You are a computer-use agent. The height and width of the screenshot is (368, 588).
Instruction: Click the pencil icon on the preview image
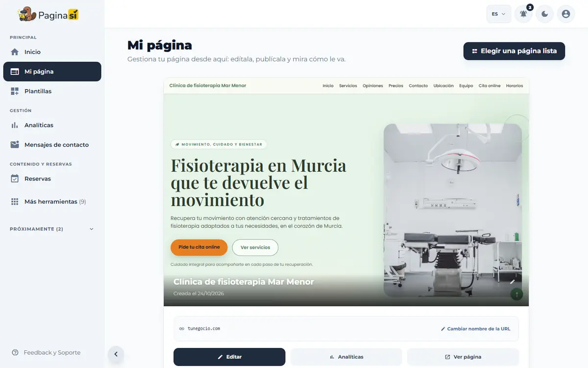(513, 282)
